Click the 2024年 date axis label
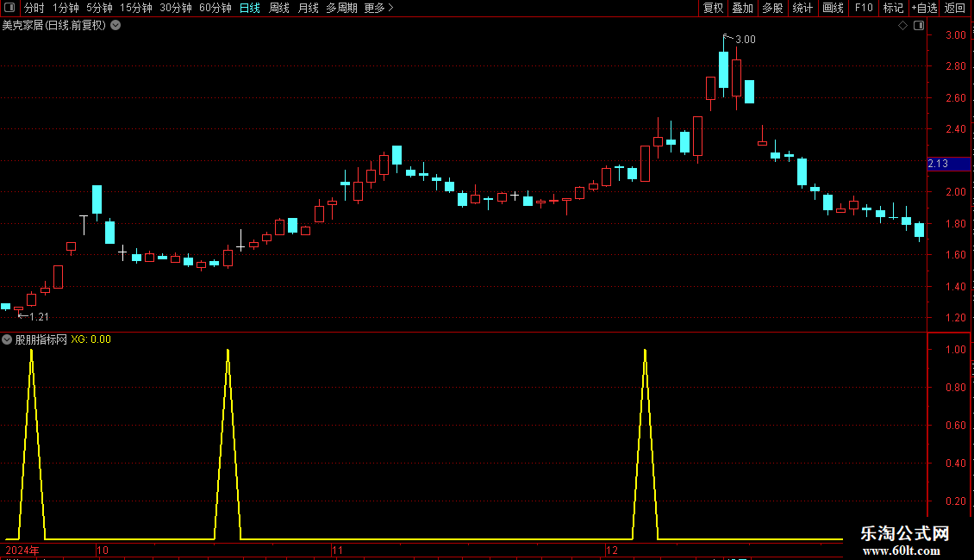This screenshot has width=974, height=560. (x=22, y=551)
